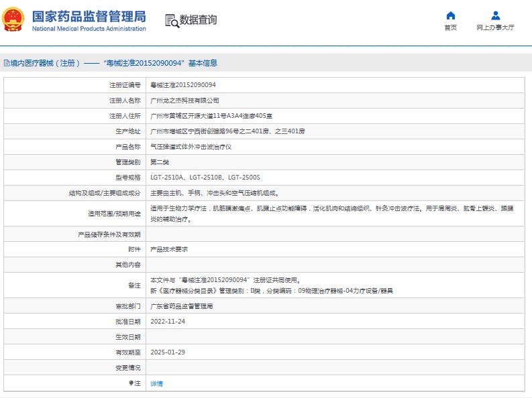
Task: Select product name 气压弹道式体外冲击波治疗仪
Action: coord(191,147)
